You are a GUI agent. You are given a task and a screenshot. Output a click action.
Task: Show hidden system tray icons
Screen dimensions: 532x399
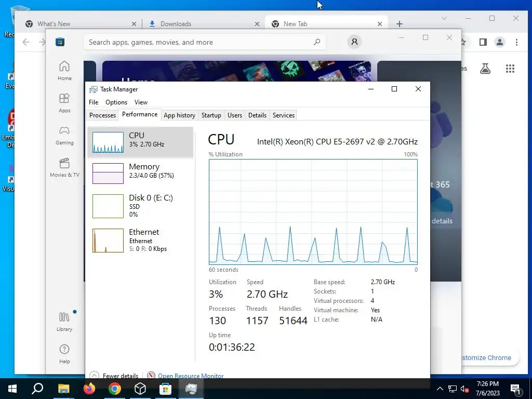pos(440,389)
